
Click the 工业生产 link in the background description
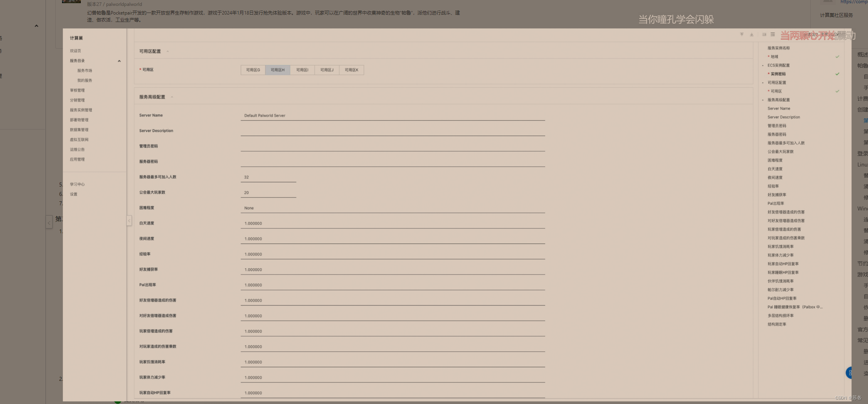click(125, 20)
